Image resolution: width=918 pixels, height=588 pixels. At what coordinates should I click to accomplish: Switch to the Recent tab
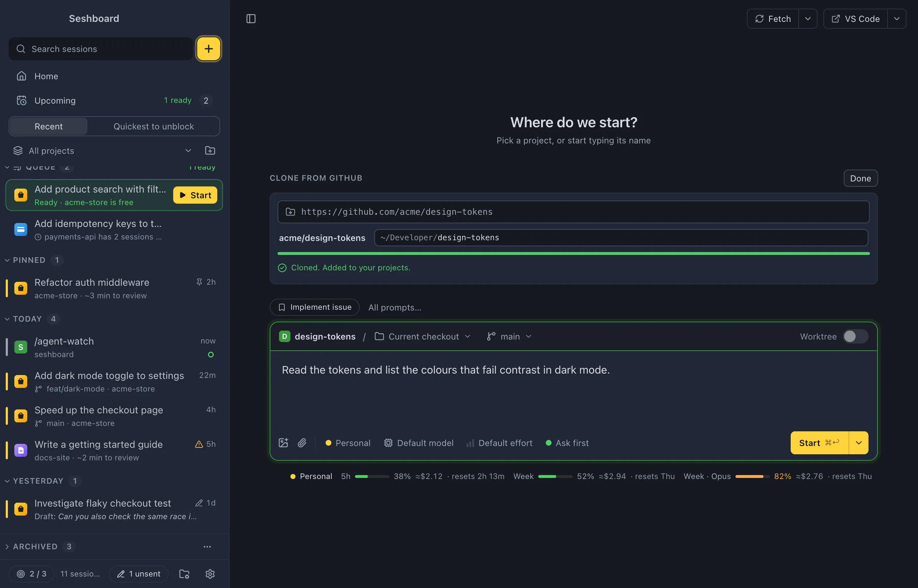pos(48,126)
